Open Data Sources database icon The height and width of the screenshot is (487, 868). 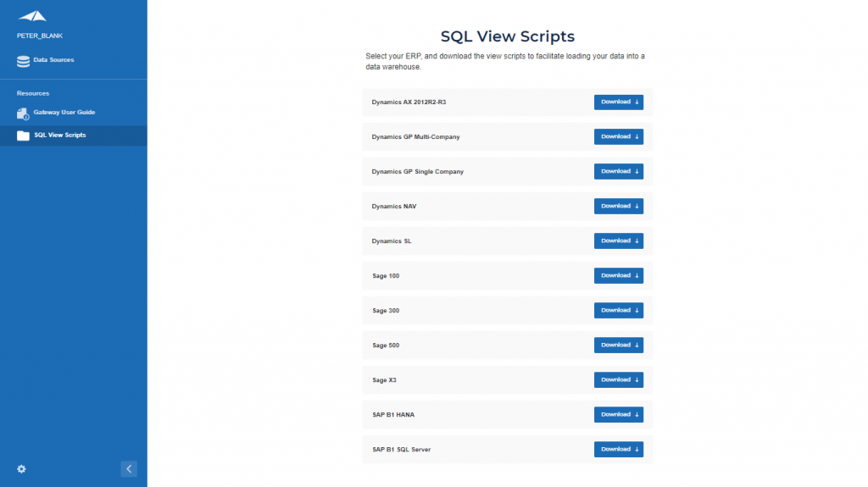pyautogui.click(x=23, y=61)
